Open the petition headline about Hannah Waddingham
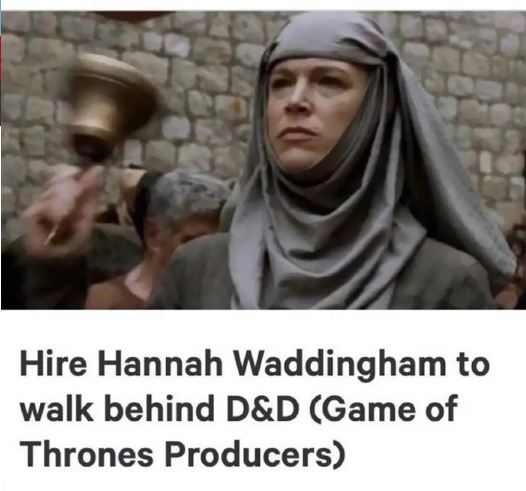The width and height of the screenshot is (526, 491). (x=255, y=410)
